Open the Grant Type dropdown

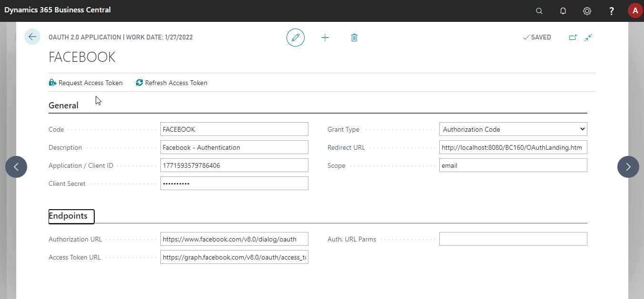(513, 129)
